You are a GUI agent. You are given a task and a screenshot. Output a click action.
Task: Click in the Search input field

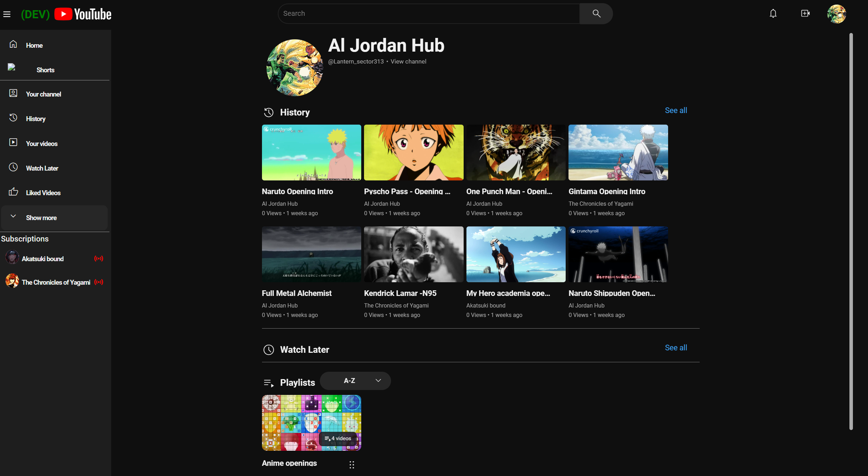pos(428,14)
